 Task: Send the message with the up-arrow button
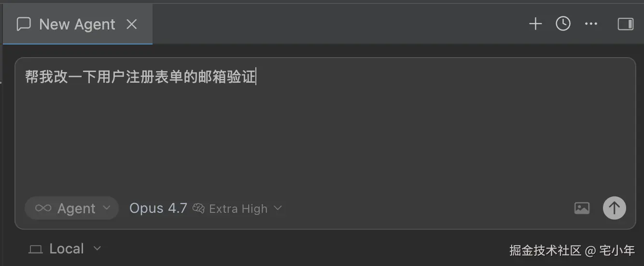[x=615, y=208]
